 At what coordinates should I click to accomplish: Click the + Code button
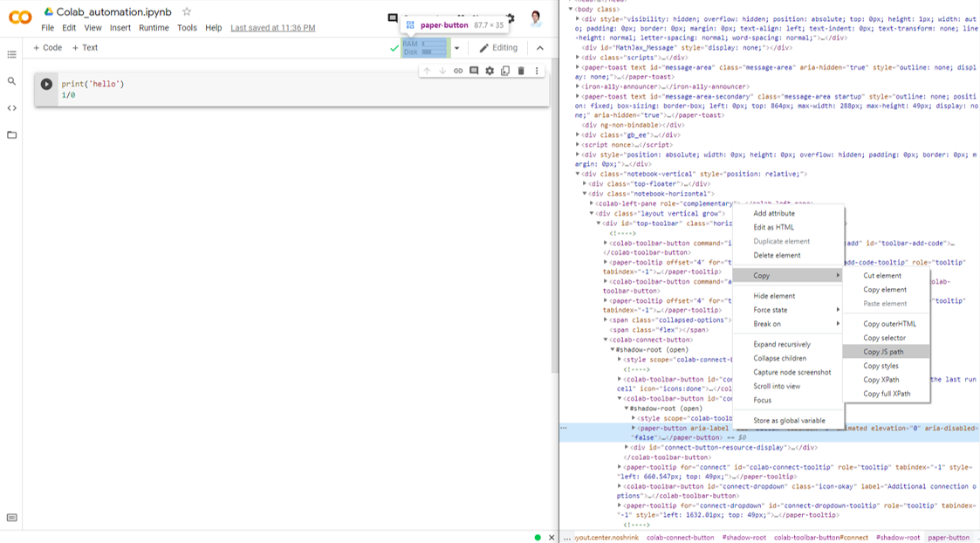pos(48,48)
